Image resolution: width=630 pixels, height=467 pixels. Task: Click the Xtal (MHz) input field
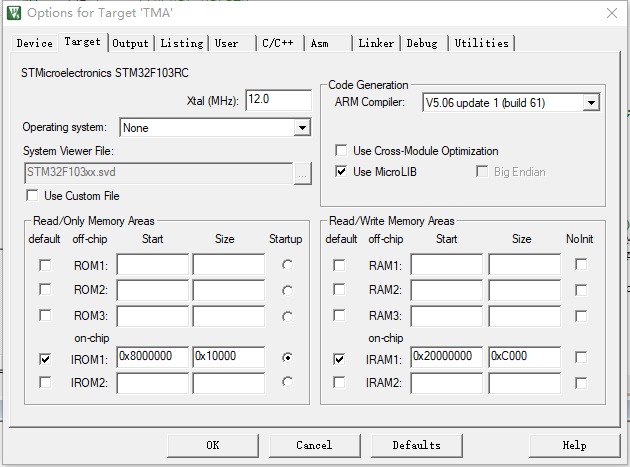tap(277, 100)
